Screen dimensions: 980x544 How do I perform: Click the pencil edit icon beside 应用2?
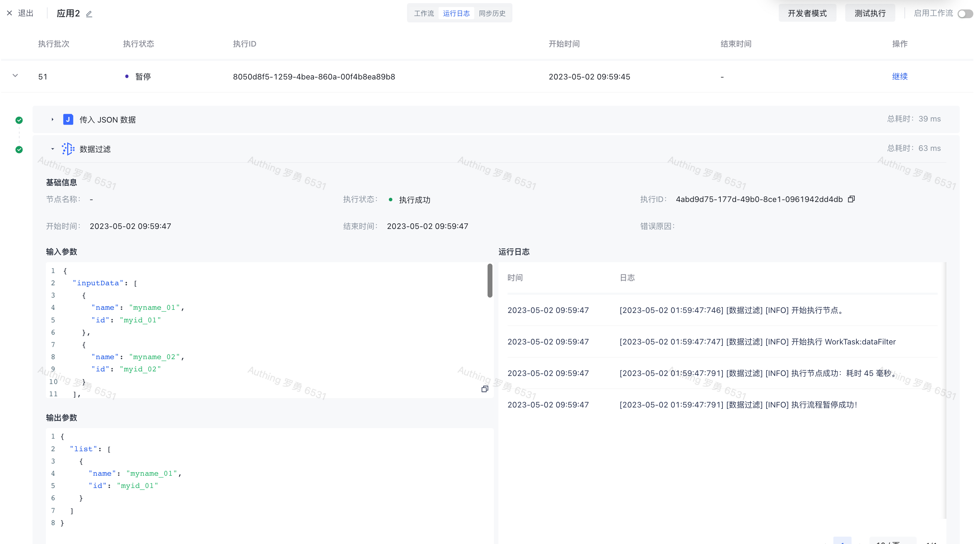tap(89, 14)
